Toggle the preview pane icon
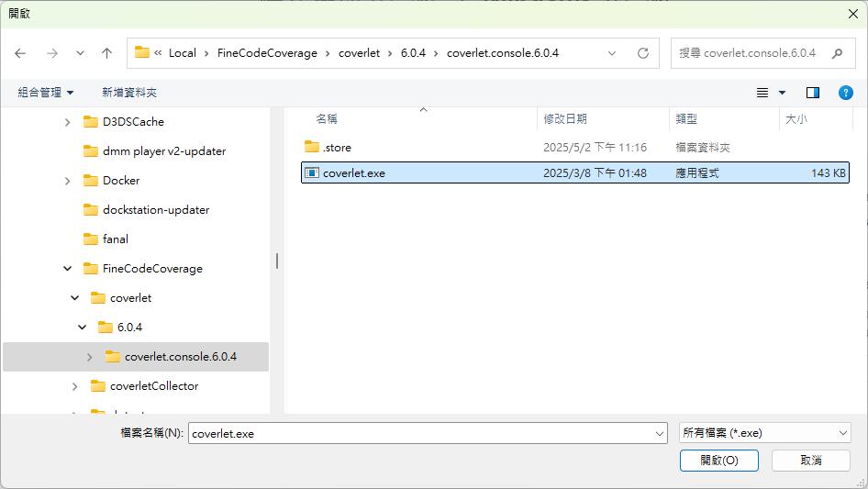Viewport: 868px width, 489px height. coord(812,93)
